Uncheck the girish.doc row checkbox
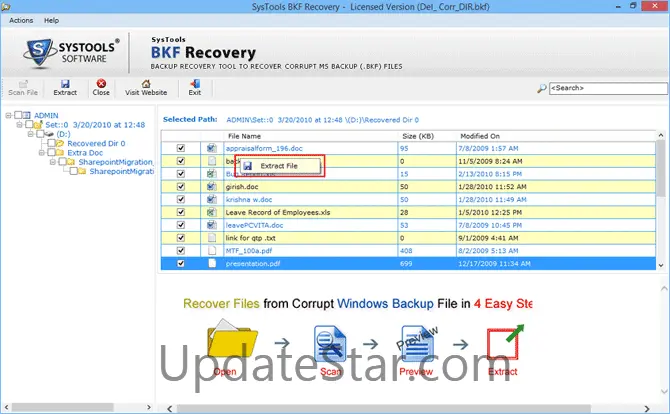Viewport: 670px width, 414px height. (181, 187)
